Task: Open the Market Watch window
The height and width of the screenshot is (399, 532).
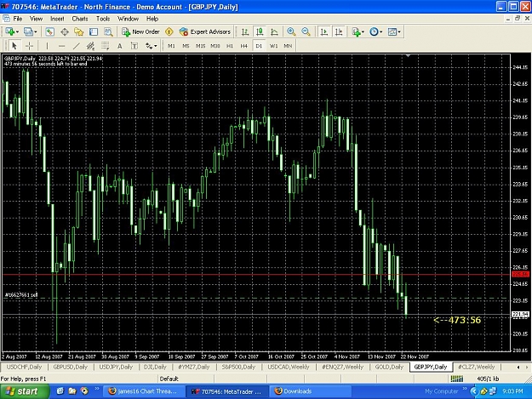Action: pos(49,31)
